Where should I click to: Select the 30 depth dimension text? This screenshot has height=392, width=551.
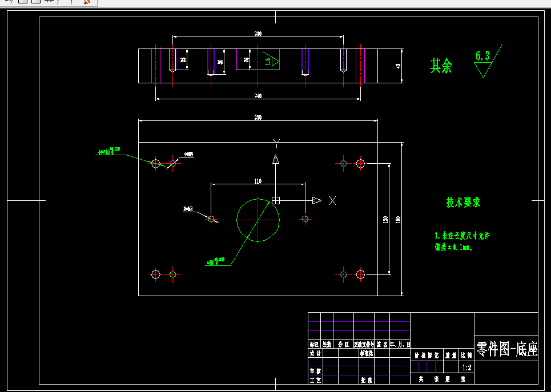pyautogui.click(x=220, y=62)
